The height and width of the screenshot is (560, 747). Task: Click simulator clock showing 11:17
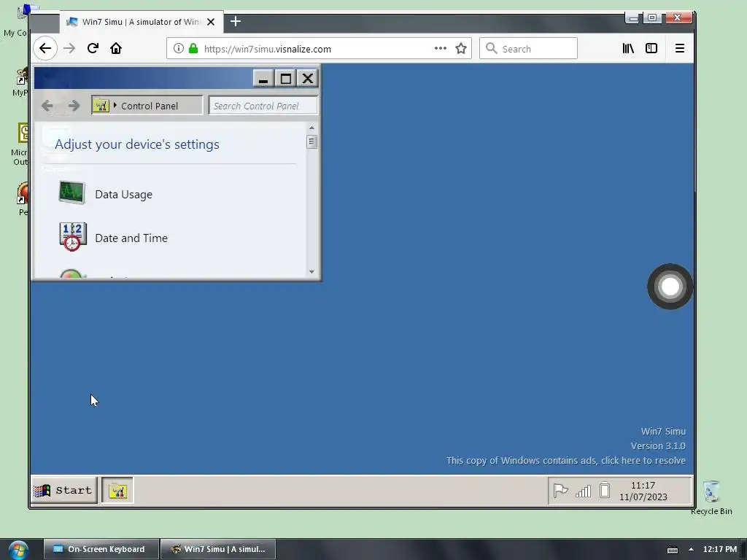click(643, 491)
